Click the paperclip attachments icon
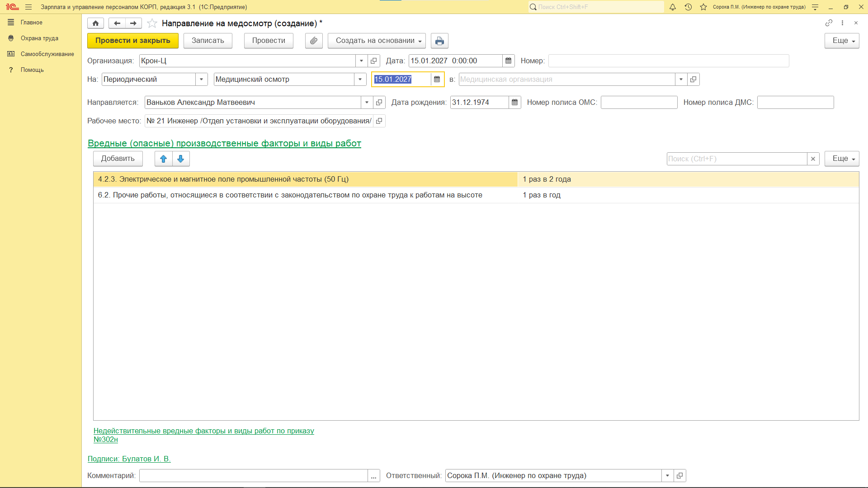The height and width of the screenshot is (488, 868). 313,41
